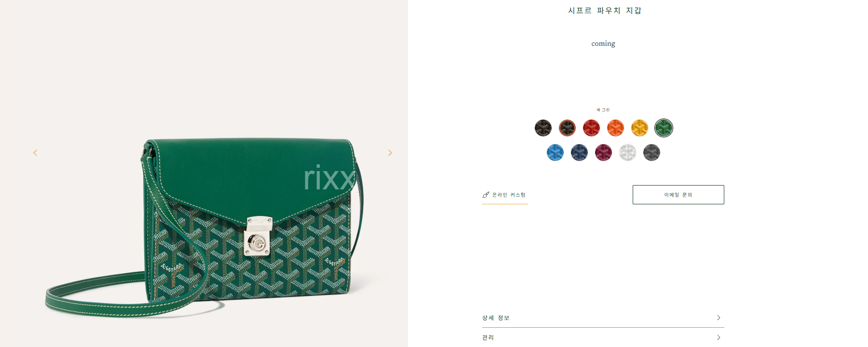Pick the white color swatch

627,153
